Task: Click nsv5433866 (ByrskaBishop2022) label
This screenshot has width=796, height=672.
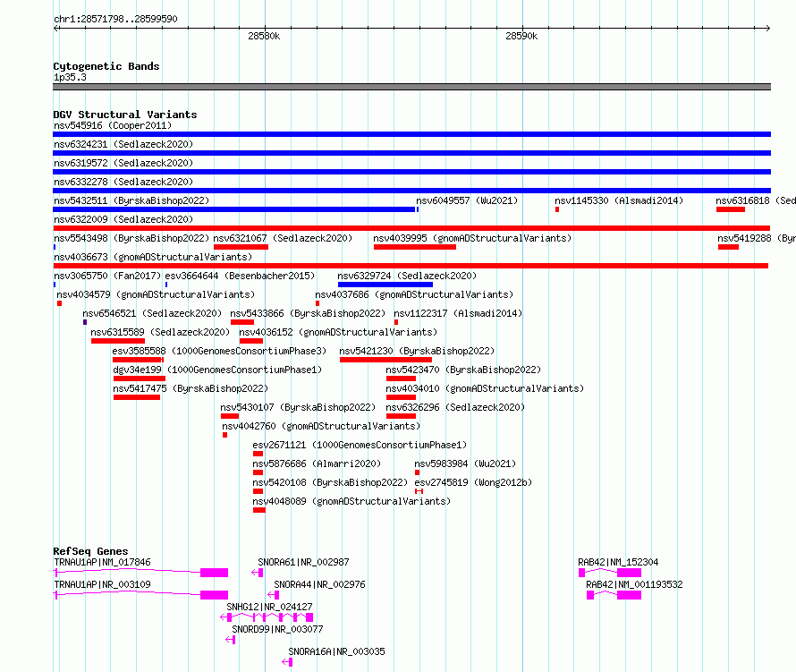Action: [309, 313]
